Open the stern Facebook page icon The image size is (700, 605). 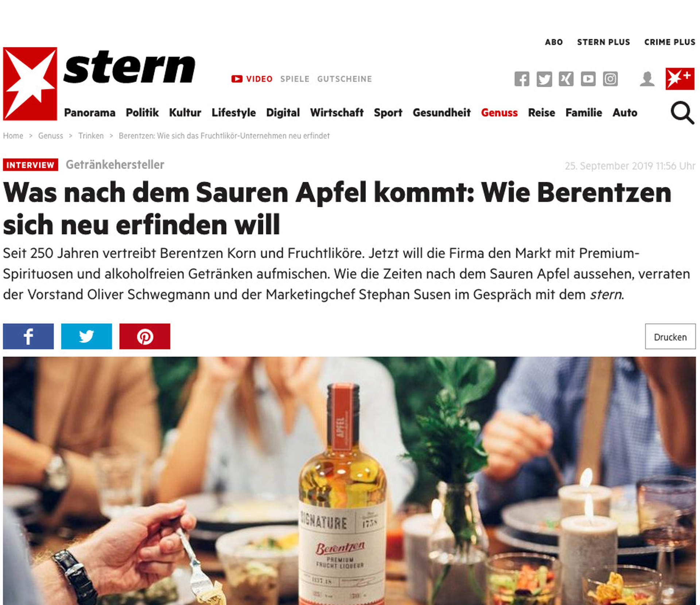tap(522, 79)
